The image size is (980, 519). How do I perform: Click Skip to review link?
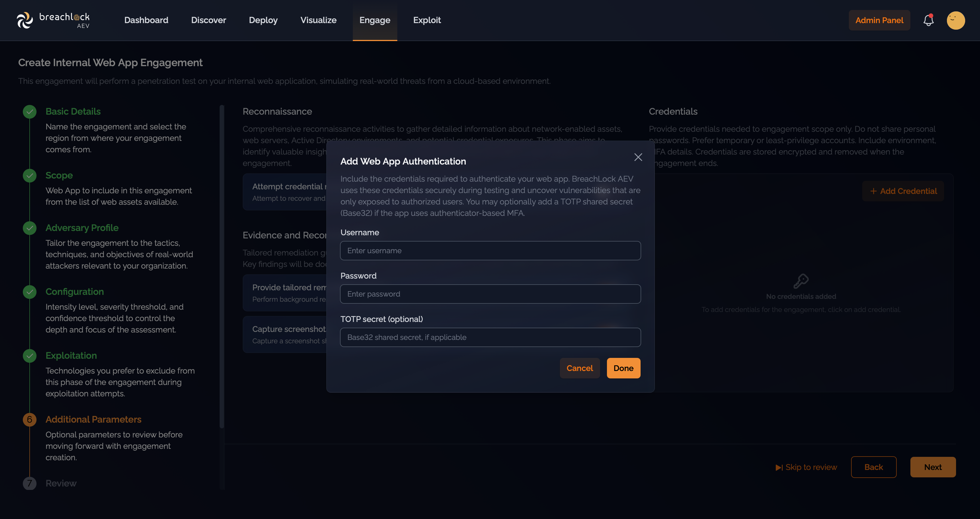806,467
